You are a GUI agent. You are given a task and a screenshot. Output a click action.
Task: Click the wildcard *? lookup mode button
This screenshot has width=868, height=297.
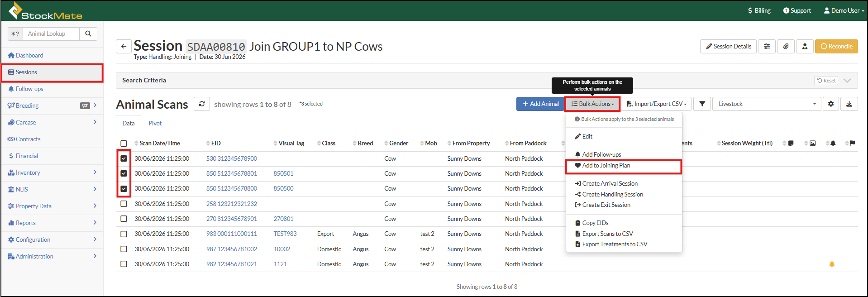(15, 34)
